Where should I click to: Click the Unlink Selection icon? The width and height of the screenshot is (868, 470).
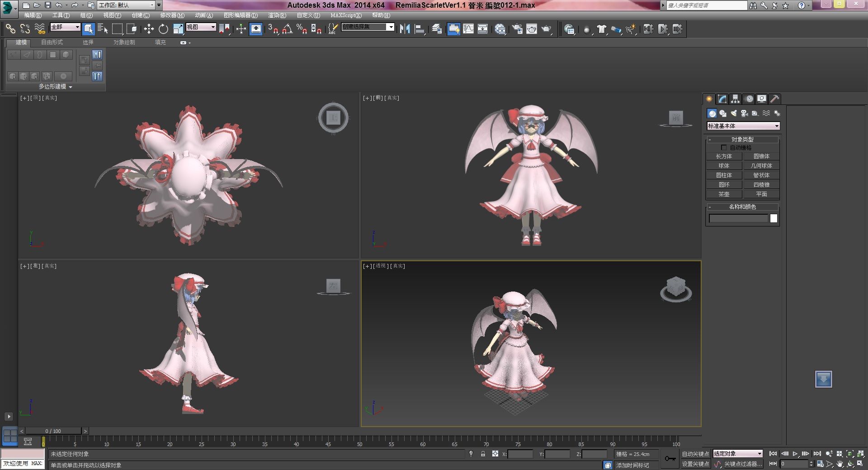[x=25, y=29]
